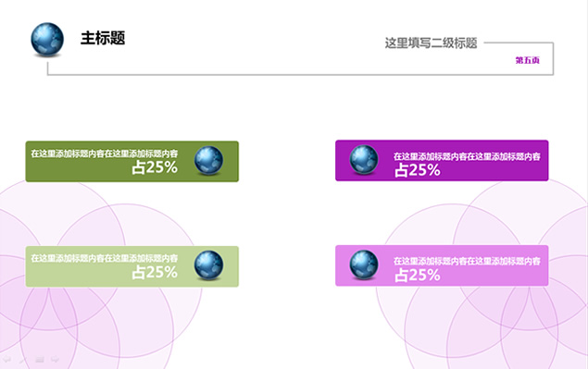Viewport: 588px width, 369px height.
Task: Click the previous slide arrow in slideshow controls
Action: click(6, 360)
